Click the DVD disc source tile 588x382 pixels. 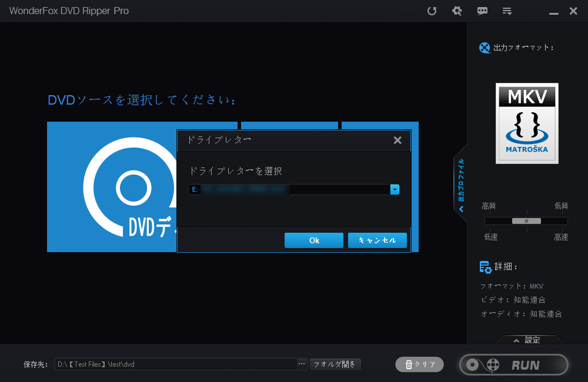(112, 187)
